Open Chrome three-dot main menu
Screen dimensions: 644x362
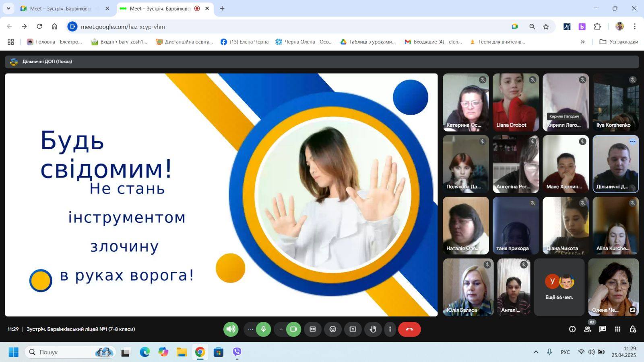click(x=635, y=27)
